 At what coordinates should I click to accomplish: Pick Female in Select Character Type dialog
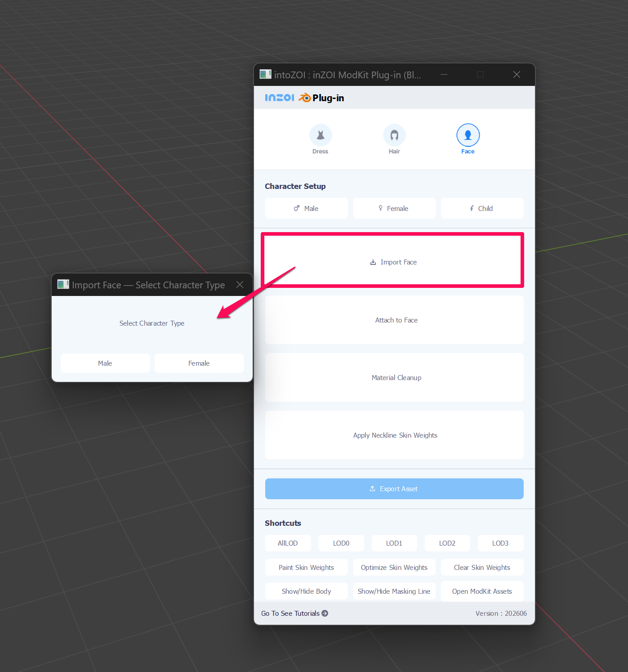click(199, 363)
